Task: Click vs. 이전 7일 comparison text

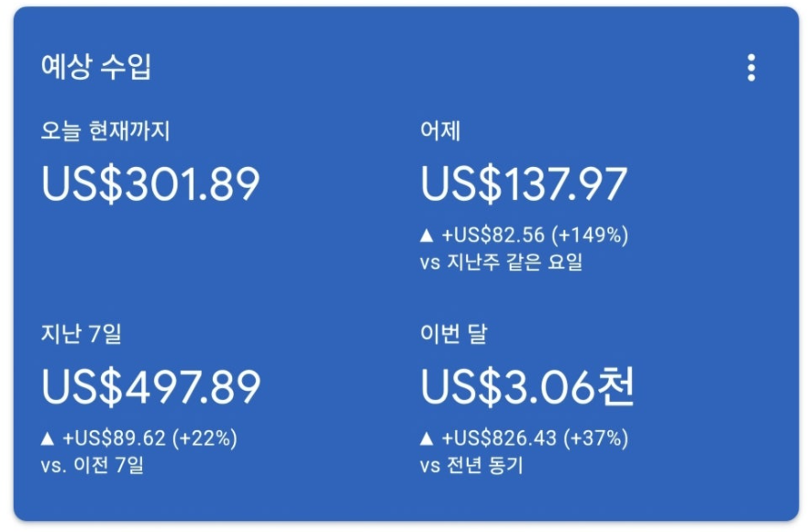Action: [x=93, y=465]
